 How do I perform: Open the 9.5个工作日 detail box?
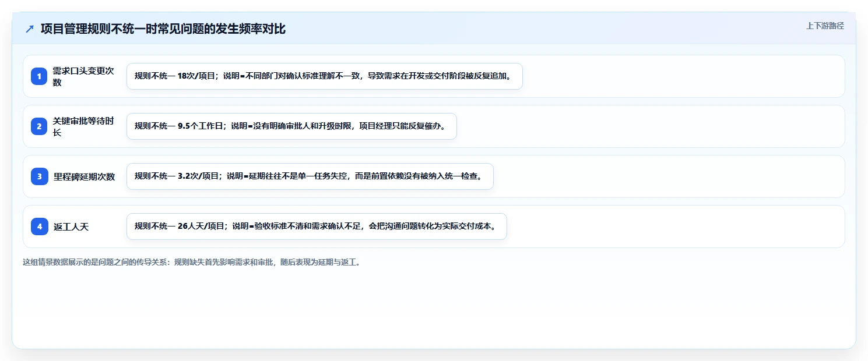[x=291, y=126]
